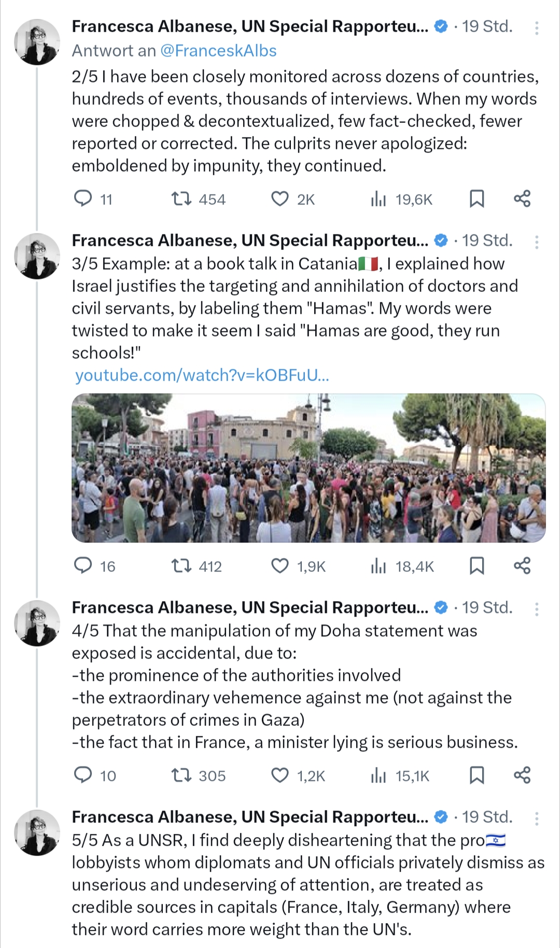Image resolution: width=560 pixels, height=948 pixels.
Task: Open profile avatar on the 5/5 tweet
Action: [x=37, y=832]
